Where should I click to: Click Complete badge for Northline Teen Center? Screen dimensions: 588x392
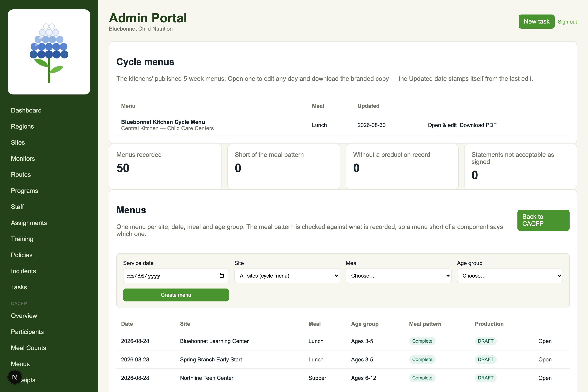[x=422, y=378]
